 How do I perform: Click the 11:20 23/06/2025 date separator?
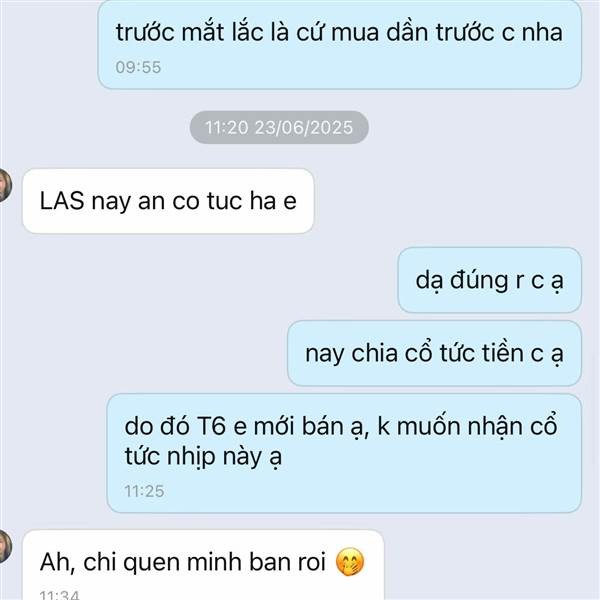pyautogui.click(x=279, y=127)
